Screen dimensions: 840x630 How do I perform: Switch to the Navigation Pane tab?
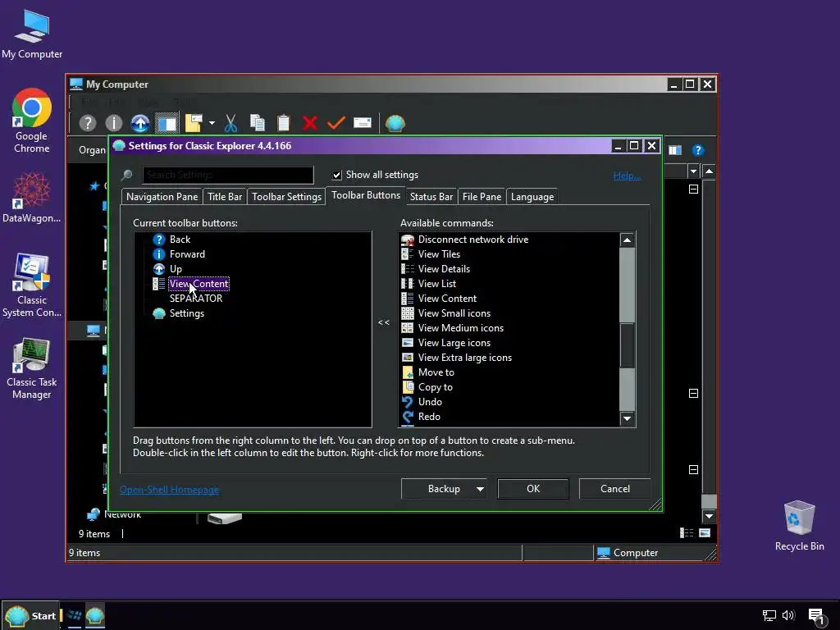point(162,197)
